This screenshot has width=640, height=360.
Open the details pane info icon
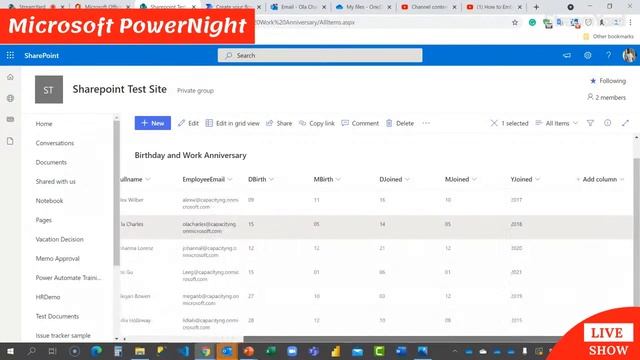click(608, 123)
